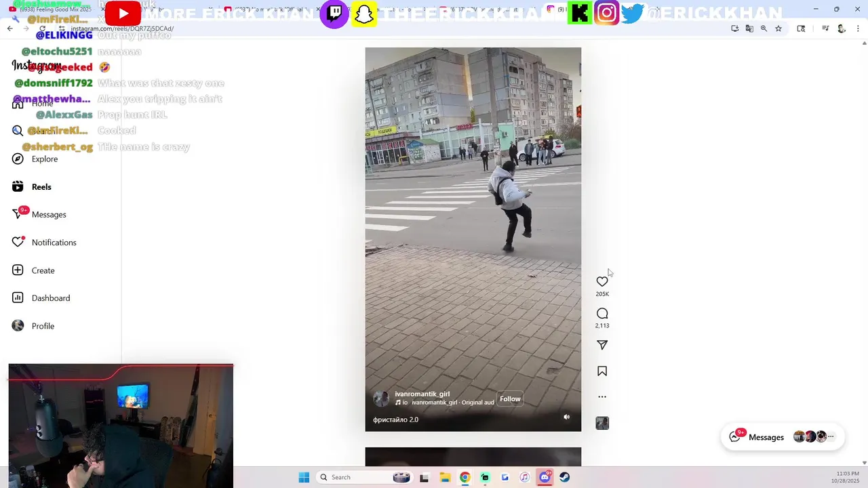868x488 pixels.
Task: Open Messages in the Instagram sidebar
Action: pos(39,214)
